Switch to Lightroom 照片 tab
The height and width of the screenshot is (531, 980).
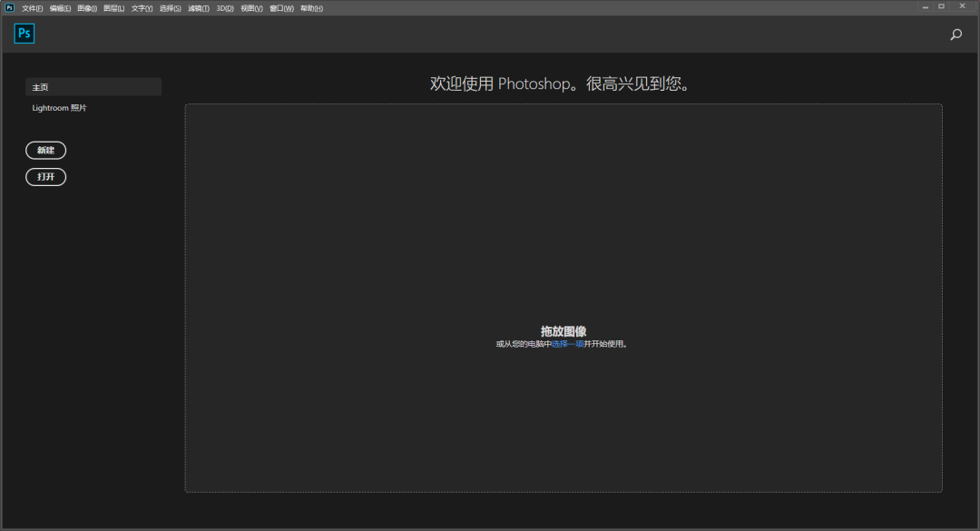[x=59, y=108]
